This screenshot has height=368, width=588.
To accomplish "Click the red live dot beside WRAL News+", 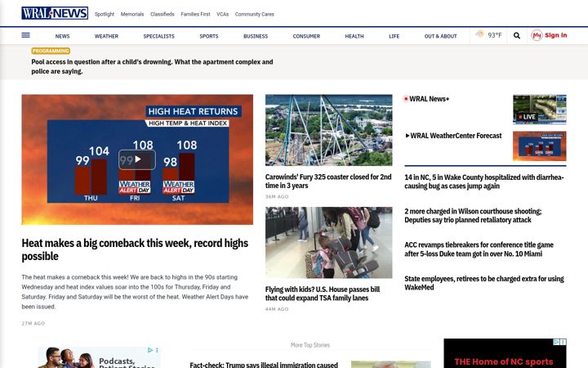I will (x=406, y=99).
